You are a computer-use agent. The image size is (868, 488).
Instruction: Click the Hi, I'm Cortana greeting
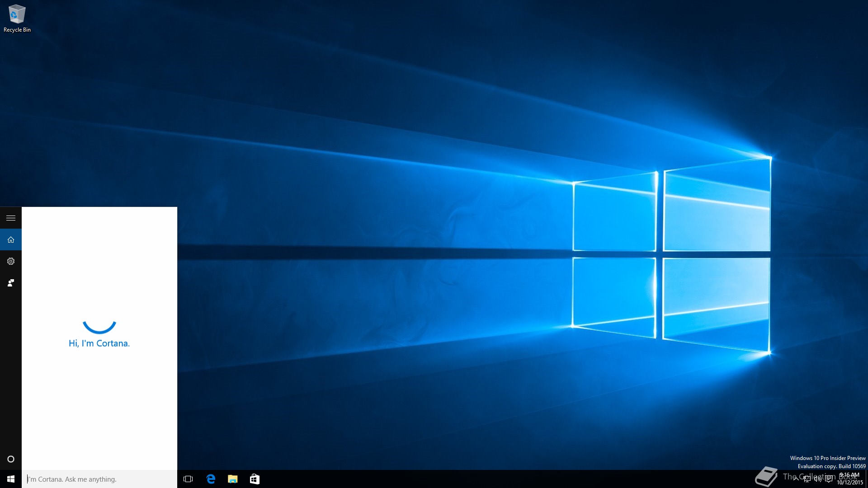tap(99, 343)
